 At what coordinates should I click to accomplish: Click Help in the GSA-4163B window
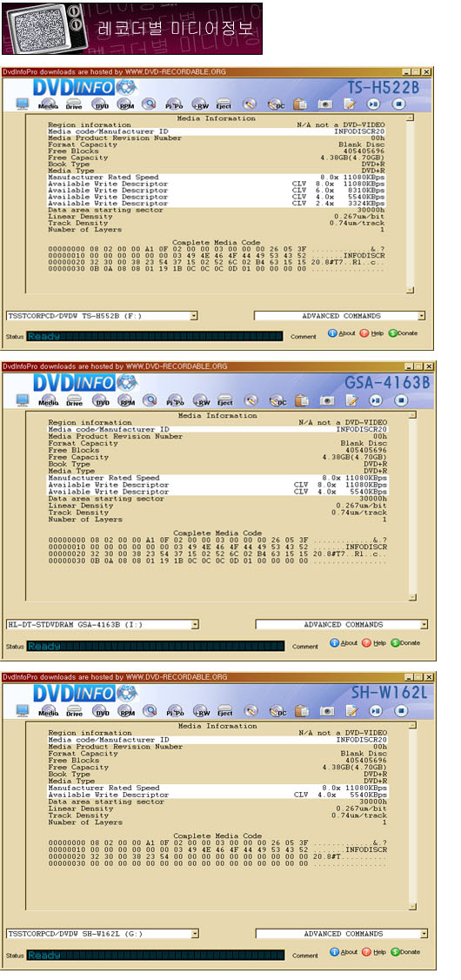[x=373, y=642]
